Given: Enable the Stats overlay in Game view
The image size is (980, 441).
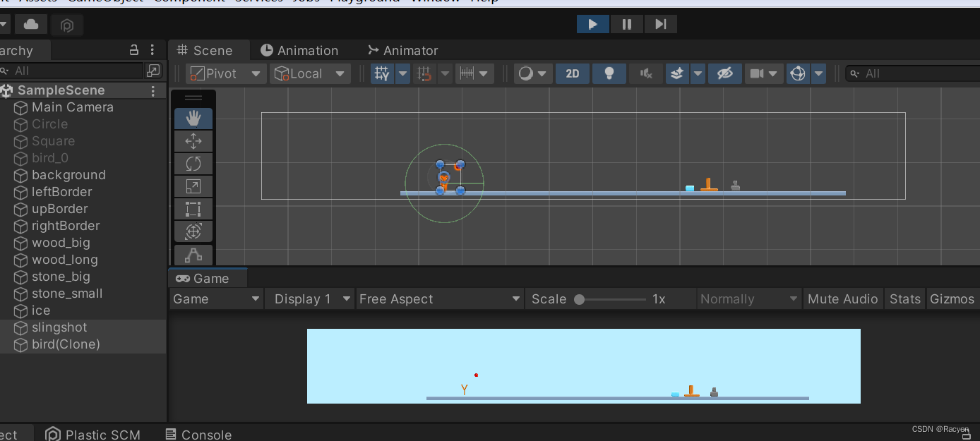Looking at the screenshot, I should pos(904,298).
